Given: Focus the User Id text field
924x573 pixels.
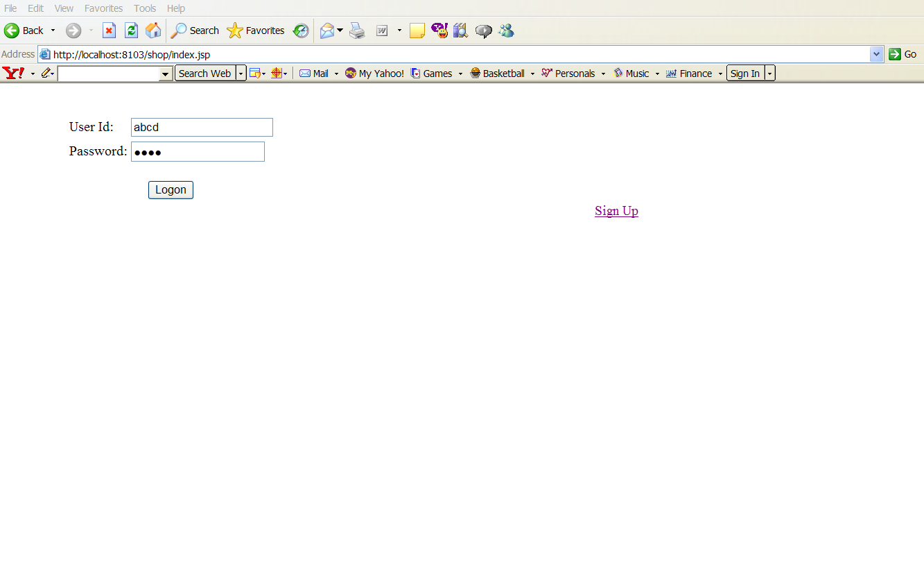Looking at the screenshot, I should (202, 127).
